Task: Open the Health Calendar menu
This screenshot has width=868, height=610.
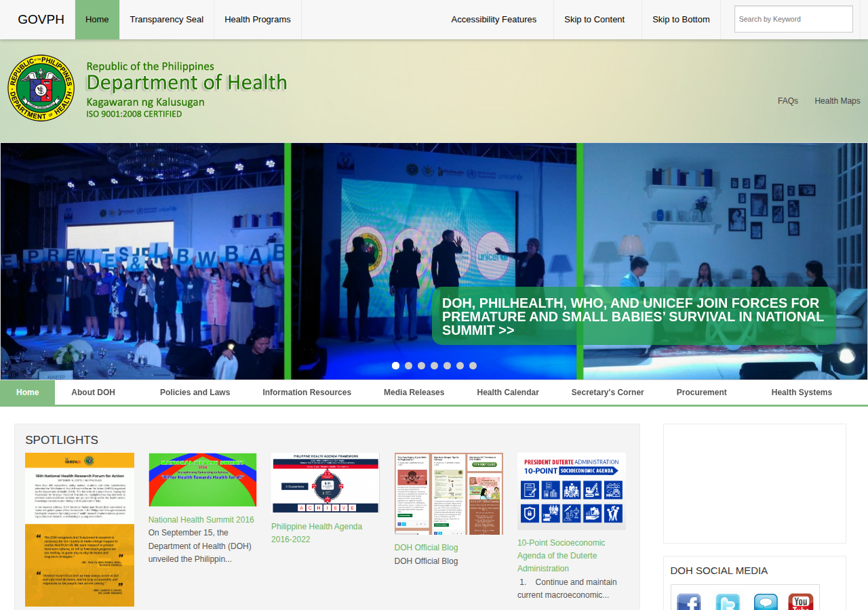Action: (508, 392)
